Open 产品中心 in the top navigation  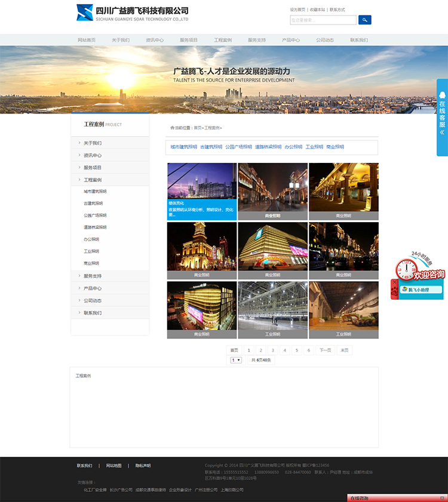(x=291, y=40)
